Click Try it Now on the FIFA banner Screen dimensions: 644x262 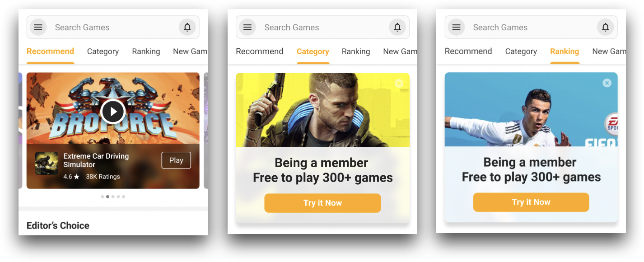531,202
